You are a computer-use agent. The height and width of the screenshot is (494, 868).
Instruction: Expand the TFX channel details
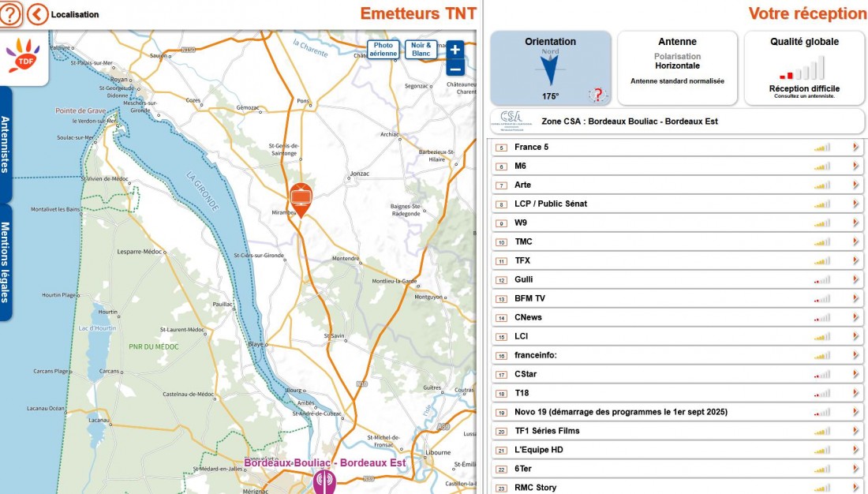pyautogui.click(x=855, y=260)
